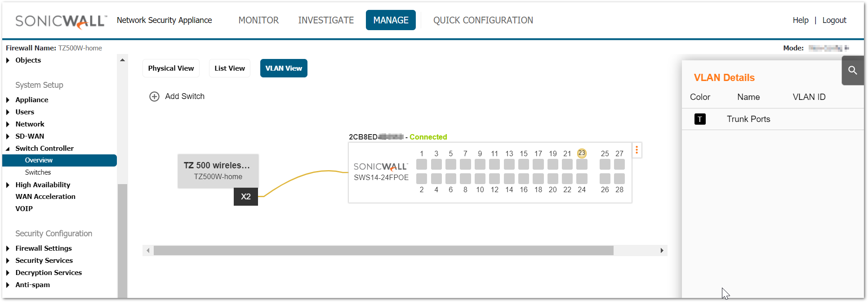Select highlighted port 23 on the switch

[582, 164]
